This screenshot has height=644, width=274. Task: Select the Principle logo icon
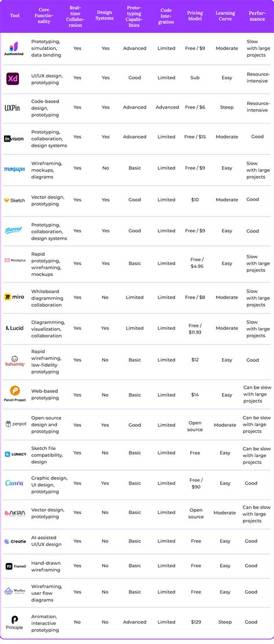click(x=14, y=620)
